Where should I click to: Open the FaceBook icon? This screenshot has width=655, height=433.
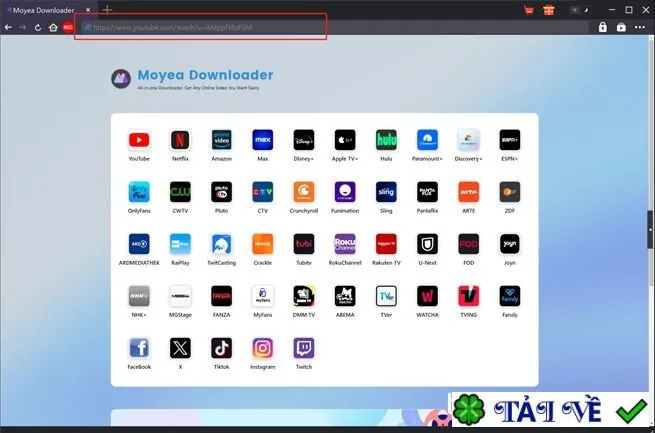coord(139,348)
